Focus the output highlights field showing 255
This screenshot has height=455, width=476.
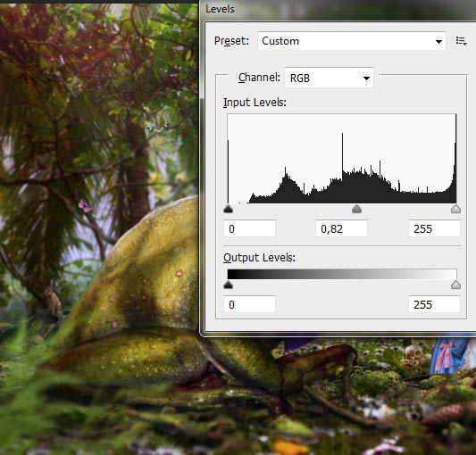click(x=434, y=304)
